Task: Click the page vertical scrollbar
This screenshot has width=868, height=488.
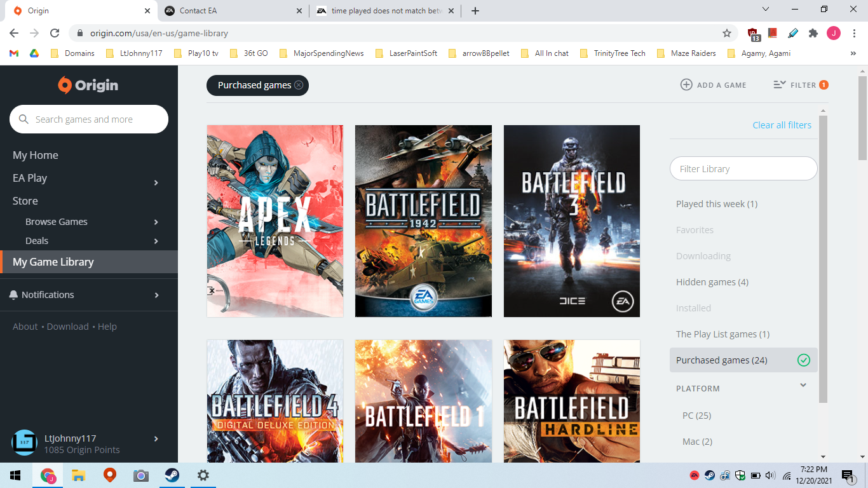Action: tap(862, 118)
